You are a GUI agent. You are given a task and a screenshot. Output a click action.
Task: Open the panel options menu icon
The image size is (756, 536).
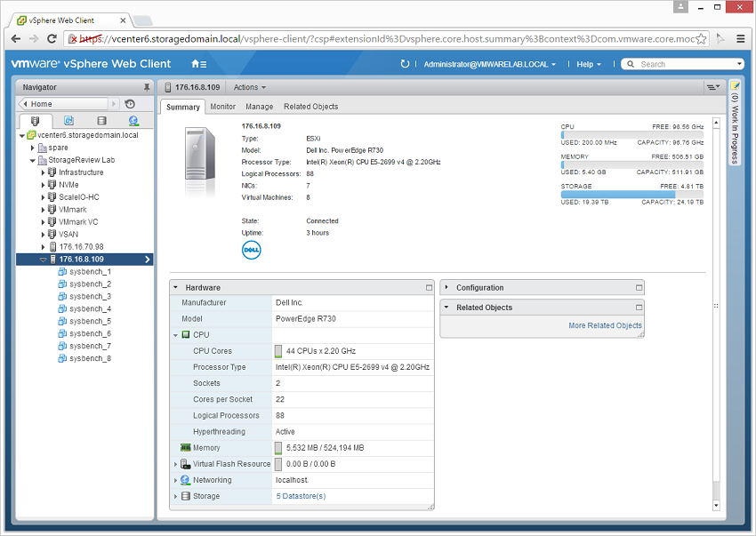pos(713,87)
